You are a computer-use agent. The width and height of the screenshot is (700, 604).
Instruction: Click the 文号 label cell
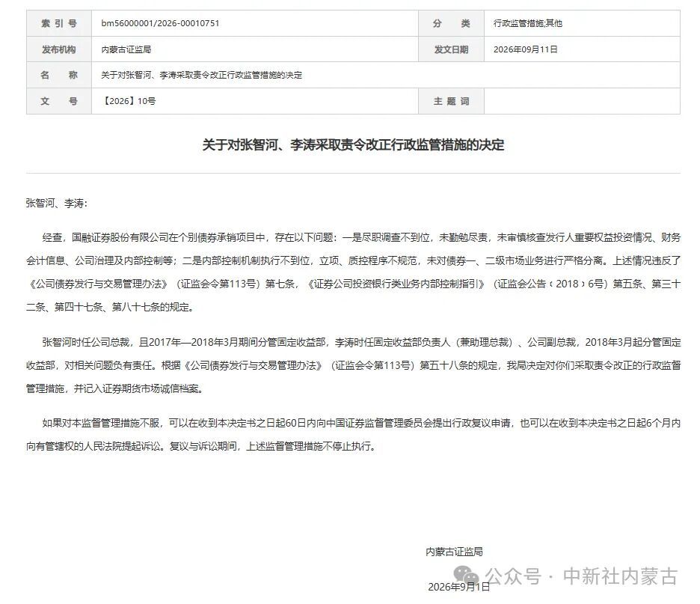[x=59, y=101]
